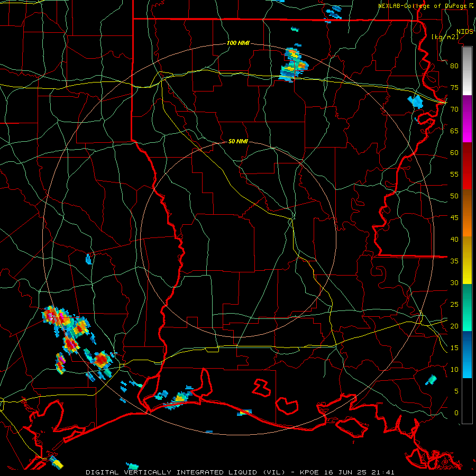Click the 45 value on the color scale

tap(454, 218)
